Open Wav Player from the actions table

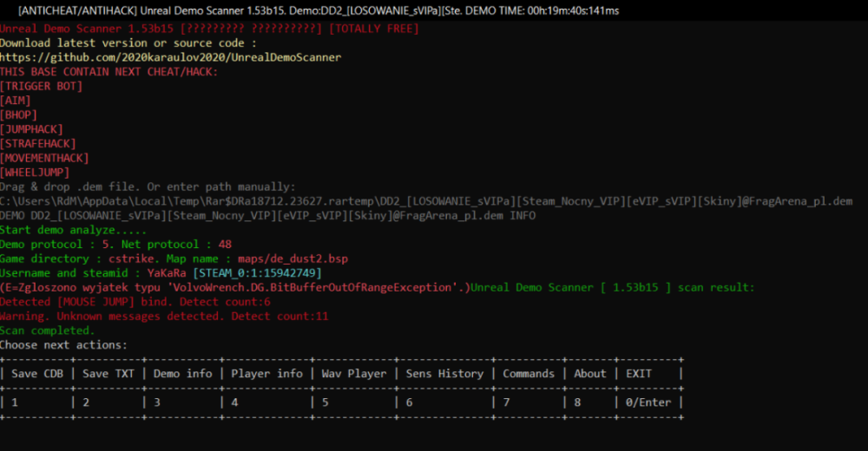pos(354,373)
